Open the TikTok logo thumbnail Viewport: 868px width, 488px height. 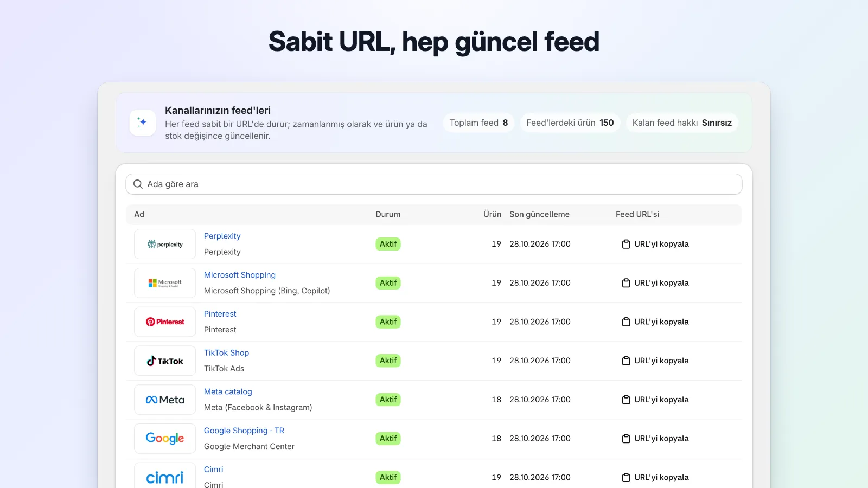(165, 361)
